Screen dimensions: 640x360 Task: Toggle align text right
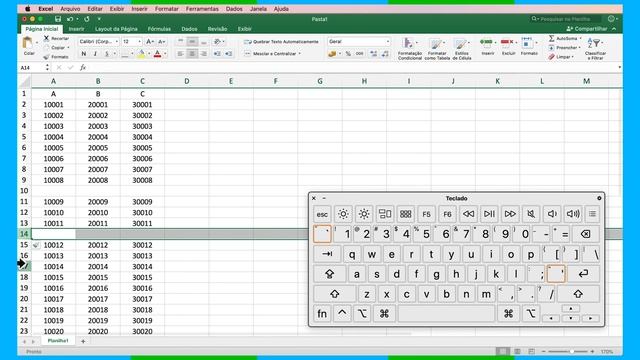pos(204,53)
